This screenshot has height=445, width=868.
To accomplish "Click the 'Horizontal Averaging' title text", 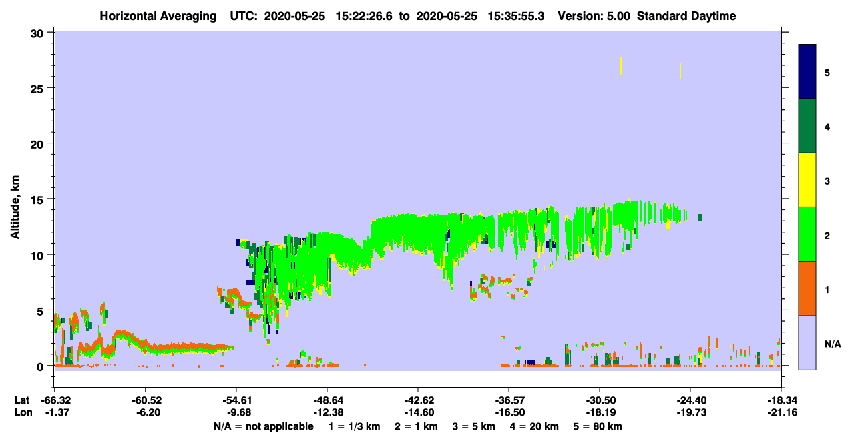I will [x=158, y=16].
